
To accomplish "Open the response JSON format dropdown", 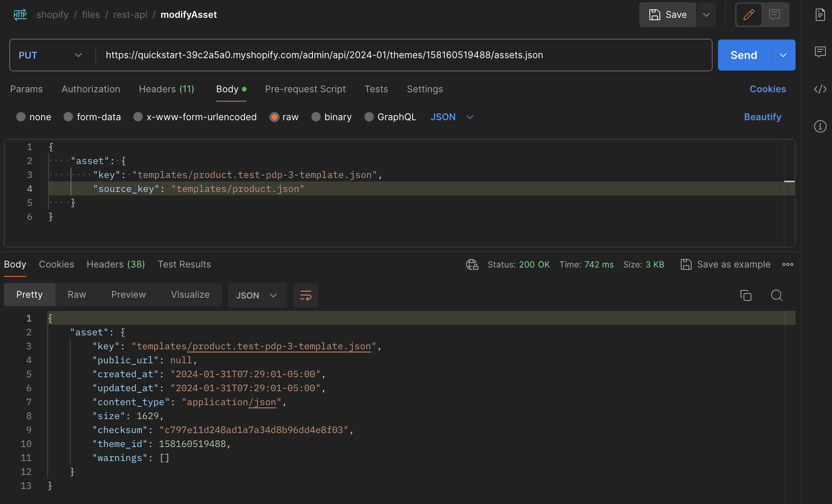I will point(257,295).
